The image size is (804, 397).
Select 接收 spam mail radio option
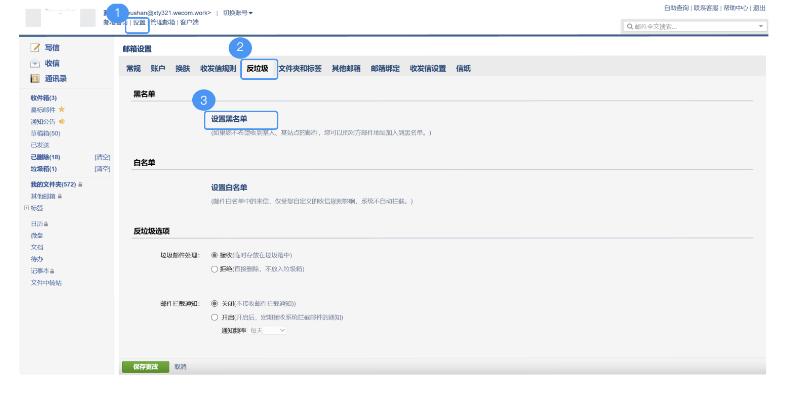pos(214,255)
